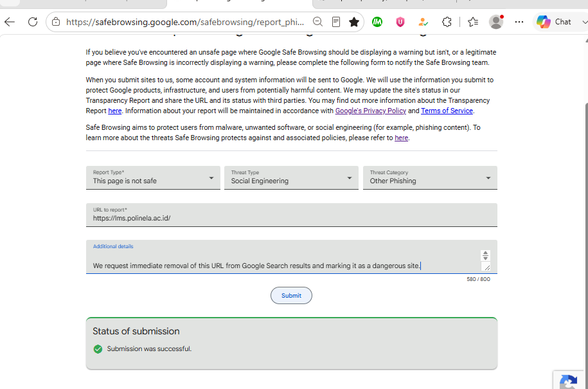Click the 580 / 800 character counter
588x389 pixels.
coord(478,279)
